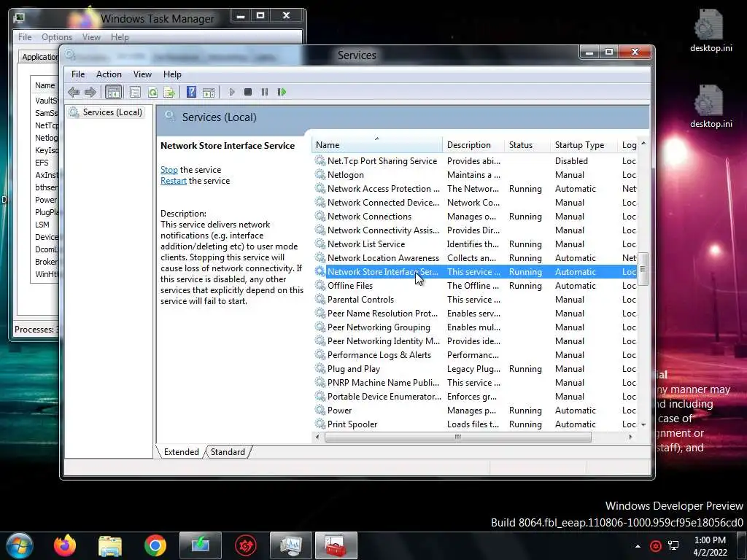
Task: Open the top desktop.ini desktop file
Action: (x=711, y=31)
